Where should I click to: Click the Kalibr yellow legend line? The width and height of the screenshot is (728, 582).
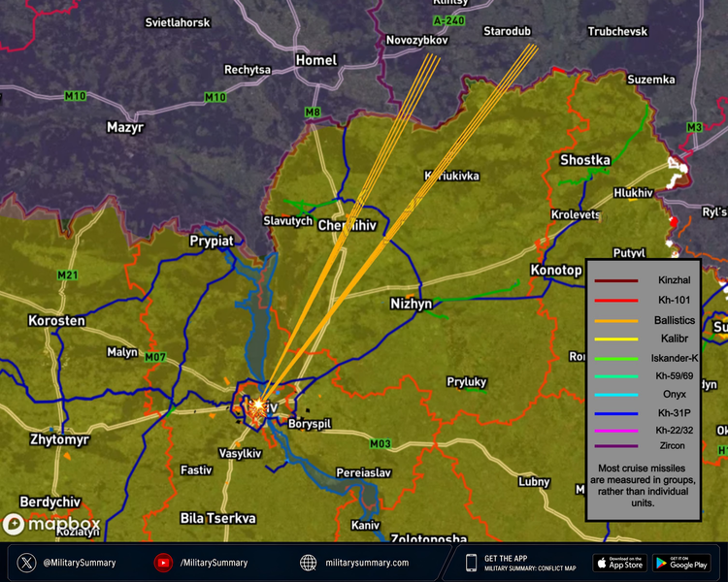coord(616,339)
